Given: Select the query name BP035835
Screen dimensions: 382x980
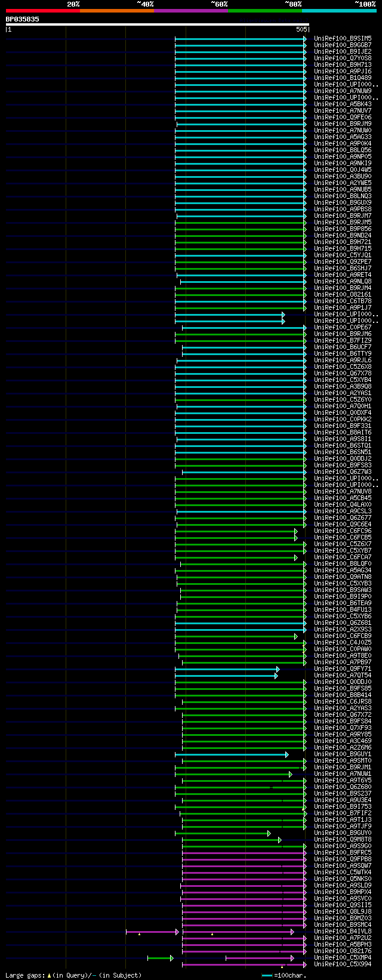Looking at the screenshot, I should click(23, 19).
